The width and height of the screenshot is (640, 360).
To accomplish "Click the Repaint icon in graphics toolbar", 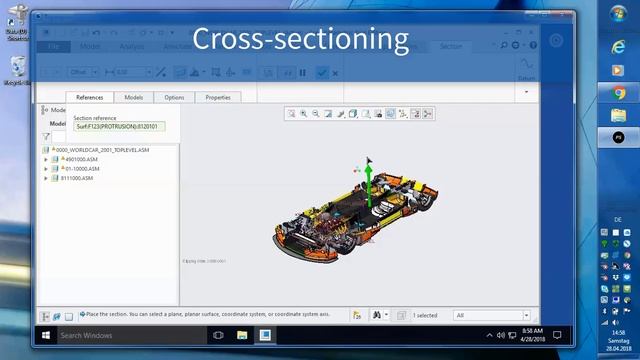I will 328,114.
